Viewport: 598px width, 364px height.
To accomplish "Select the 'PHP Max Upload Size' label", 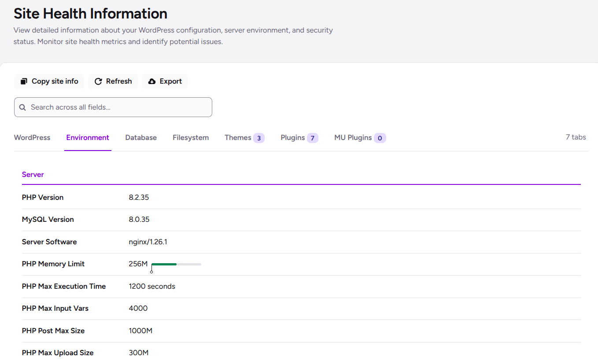I will coord(58,353).
